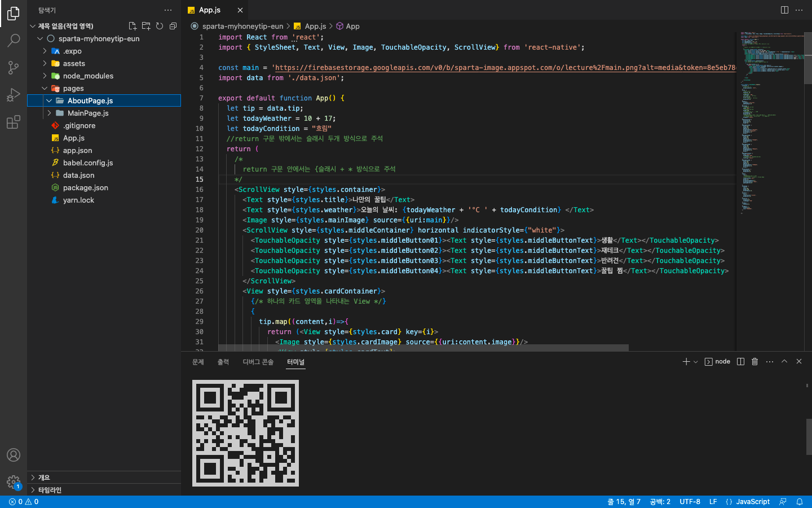The height and width of the screenshot is (508, 812).
Task: Open the Source Control view
Action: point(14,68)
